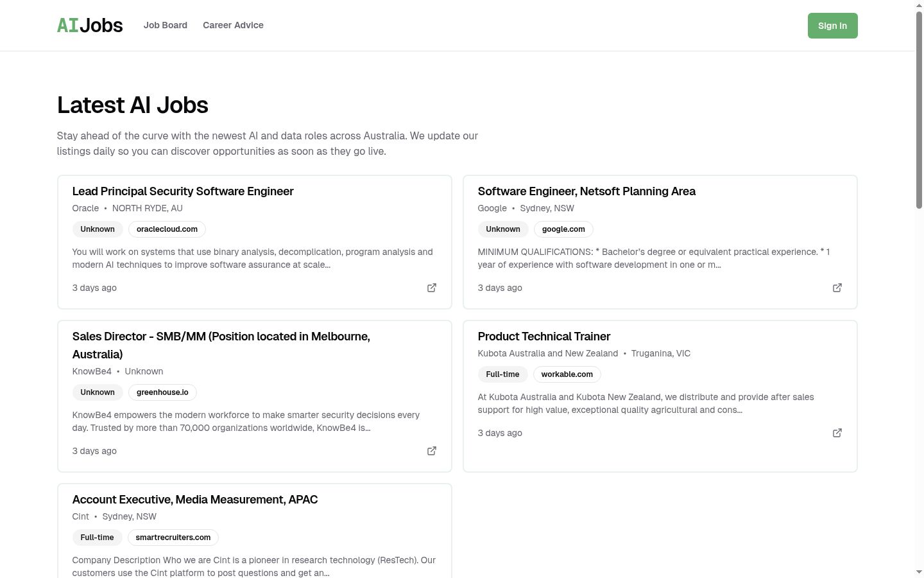This screenshot has height=578, width=924.
Task: Click the oraclecloud.com source tag
Action: tap(167, 229)
